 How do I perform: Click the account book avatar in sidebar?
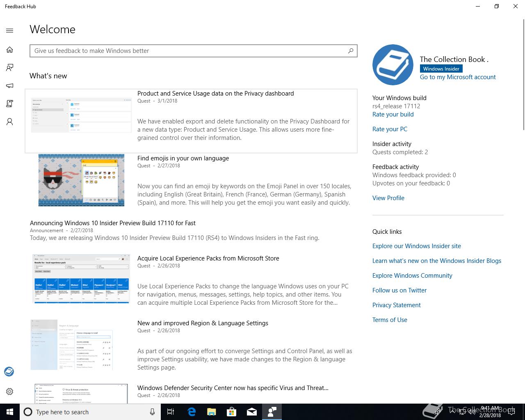coord(9,372)
